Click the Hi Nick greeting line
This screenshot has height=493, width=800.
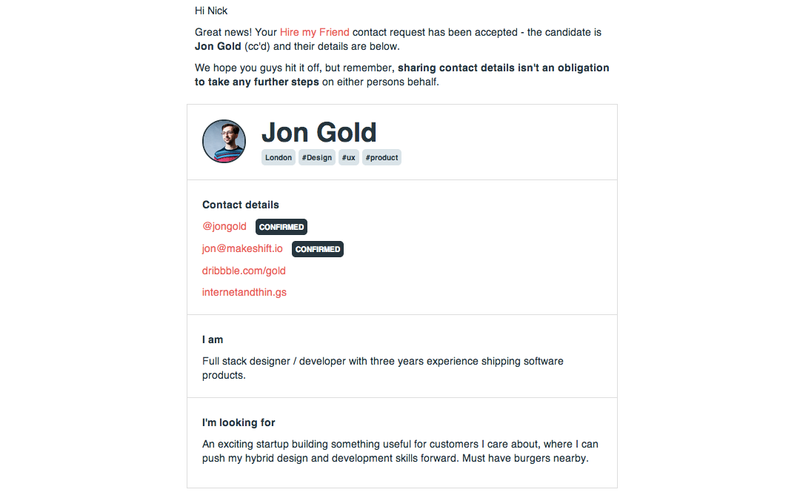point(211,11)
